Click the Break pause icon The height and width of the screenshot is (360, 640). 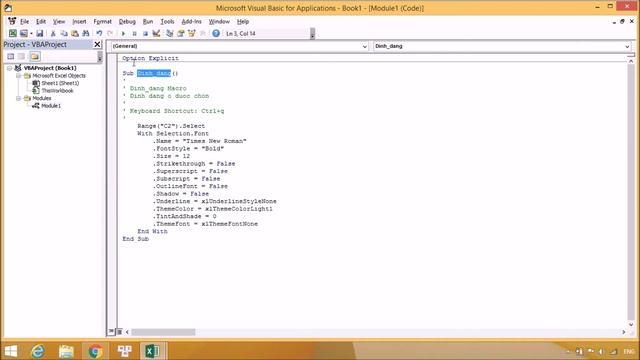pyautogui.click(x=134, y=33)
